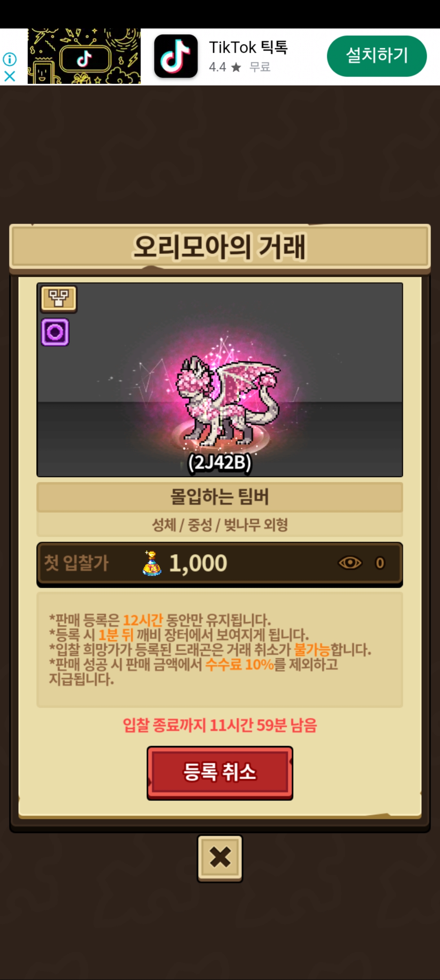The image size is (440, 980).
Task: Tap the TikTok 틱톡 ad title text
Action: pos(249,47)
